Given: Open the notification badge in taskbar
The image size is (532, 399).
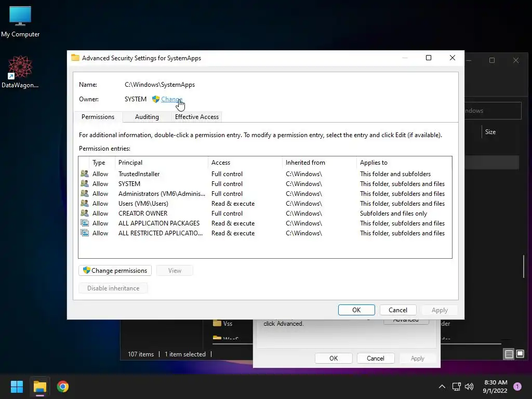Looking at the screenshot, I should pos(517,387).
